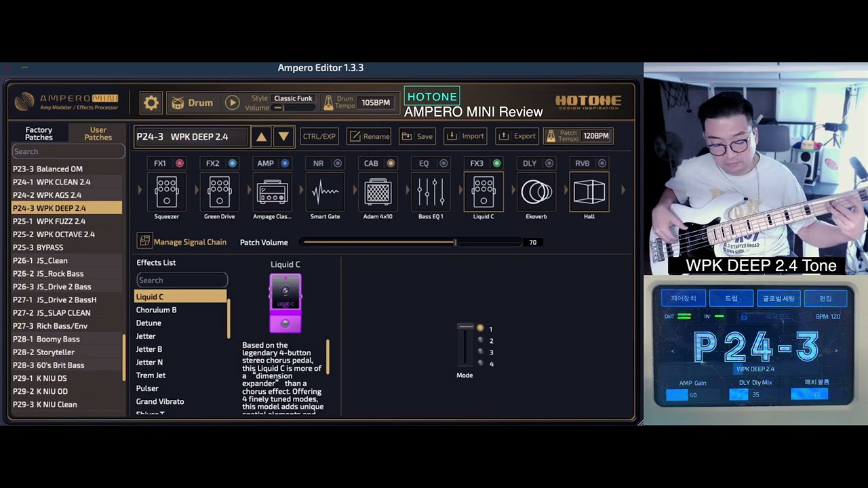The height and width of the screenshot is (488, 868).
Task: Save the current patch
Action: (417, 136)
